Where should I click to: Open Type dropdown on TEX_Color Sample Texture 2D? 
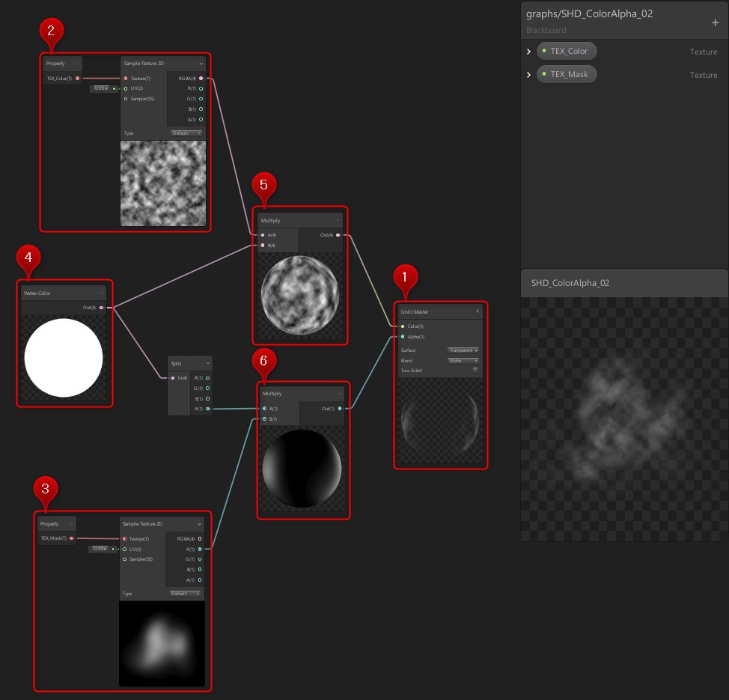[186, 133]
